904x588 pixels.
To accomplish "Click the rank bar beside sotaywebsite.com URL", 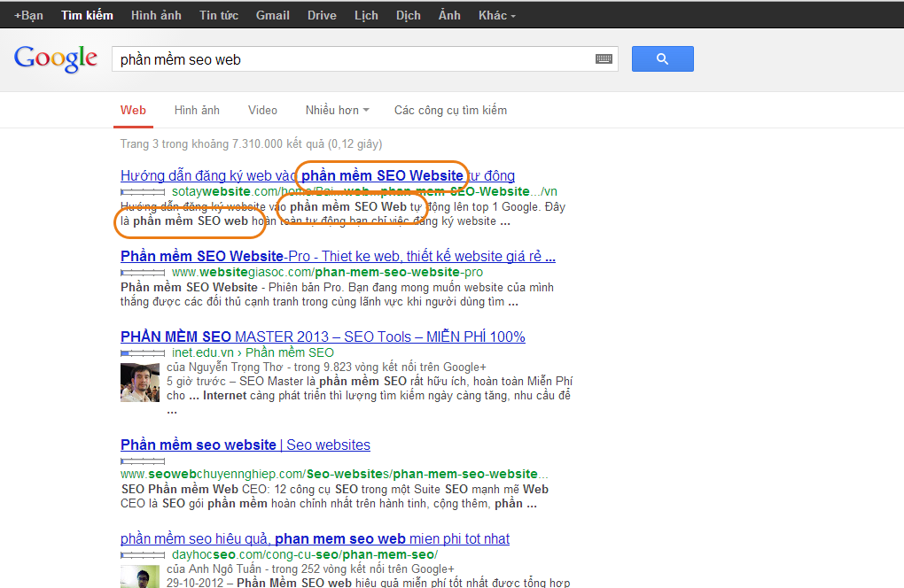I will coord(143,192).
